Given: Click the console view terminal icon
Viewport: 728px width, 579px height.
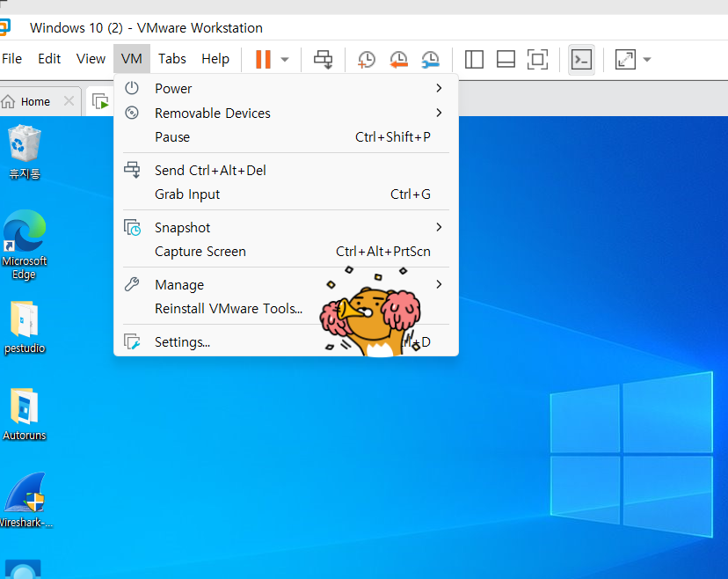Looking at the screenshot, I should [581, 60].
